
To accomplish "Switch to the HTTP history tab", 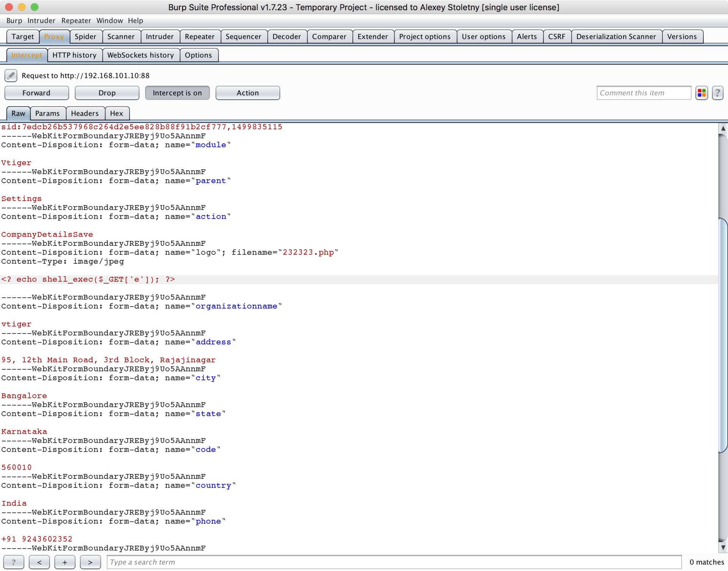I will (x=74, y=55).
